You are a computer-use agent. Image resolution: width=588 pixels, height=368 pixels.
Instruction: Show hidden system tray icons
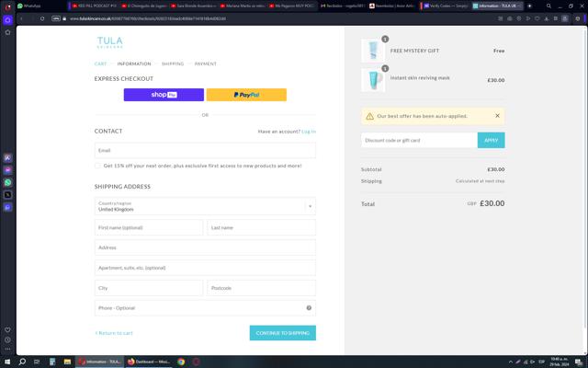511,362
